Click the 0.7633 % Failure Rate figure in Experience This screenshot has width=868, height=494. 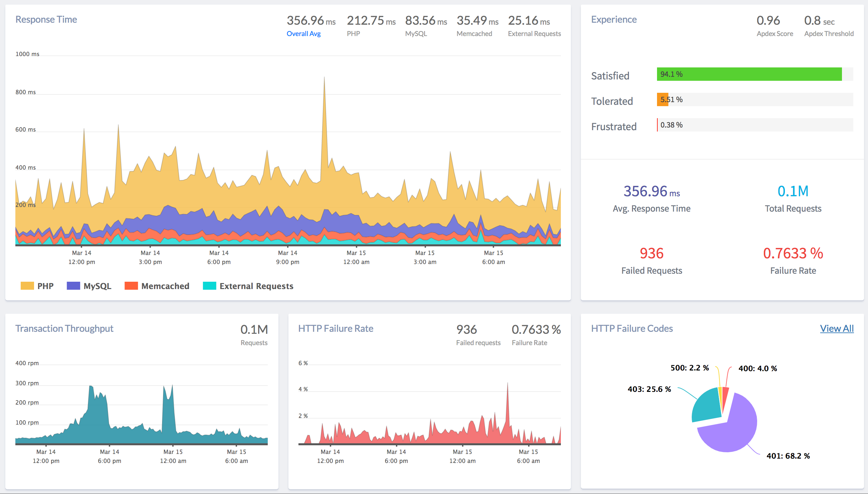[793, 253]
